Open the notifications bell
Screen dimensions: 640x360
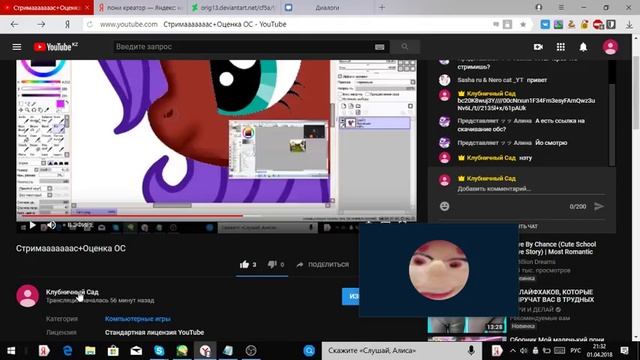(583, 47)
